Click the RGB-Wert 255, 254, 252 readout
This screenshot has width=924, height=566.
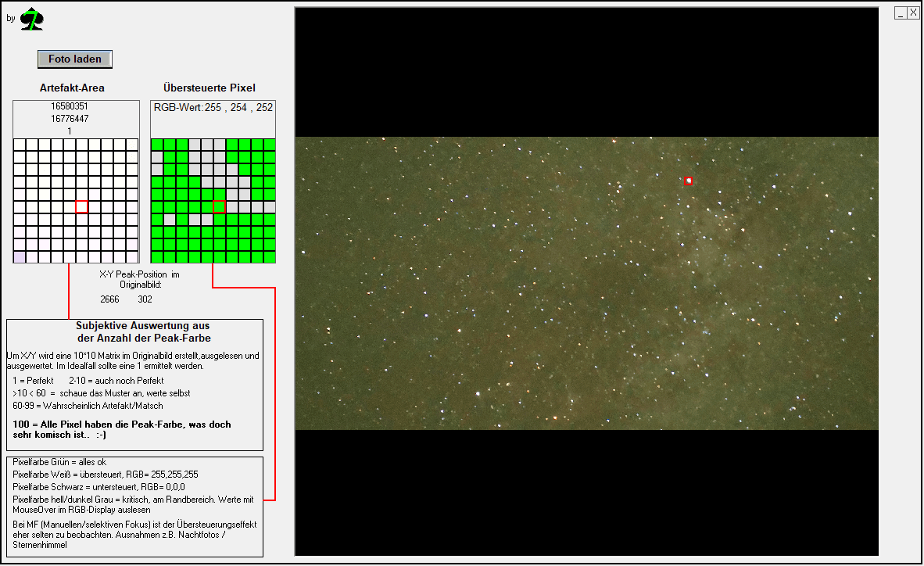point(213,107)
